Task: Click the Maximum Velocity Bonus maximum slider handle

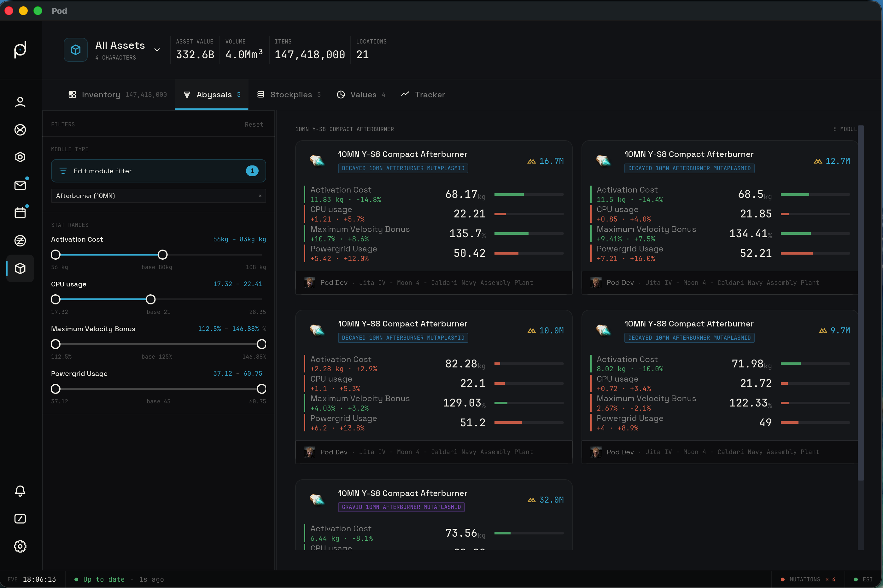Action: click(x=261, y=344)
